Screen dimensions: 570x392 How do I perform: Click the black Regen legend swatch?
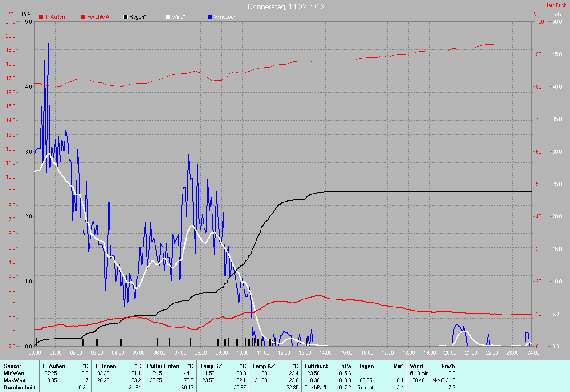126,17
